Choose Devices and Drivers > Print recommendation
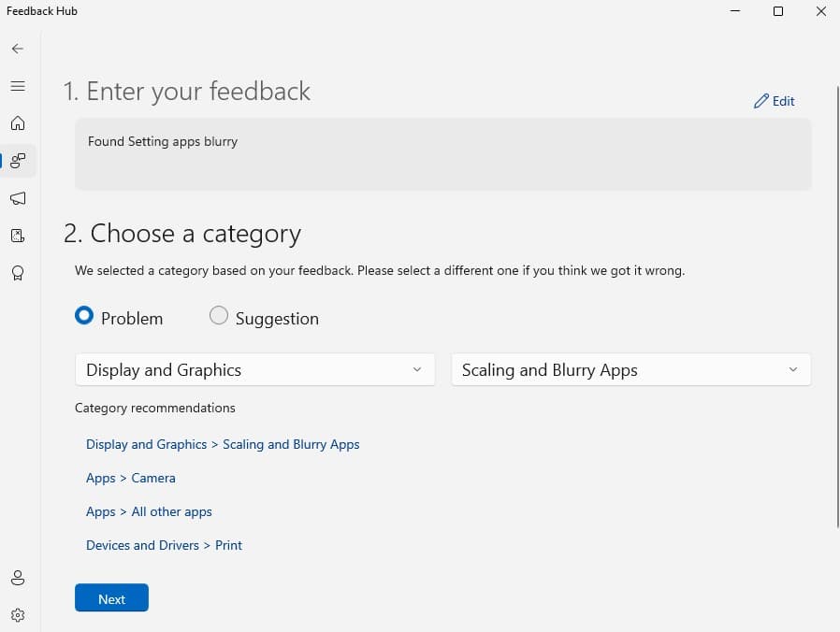840x632 pixels. point(164,545)
